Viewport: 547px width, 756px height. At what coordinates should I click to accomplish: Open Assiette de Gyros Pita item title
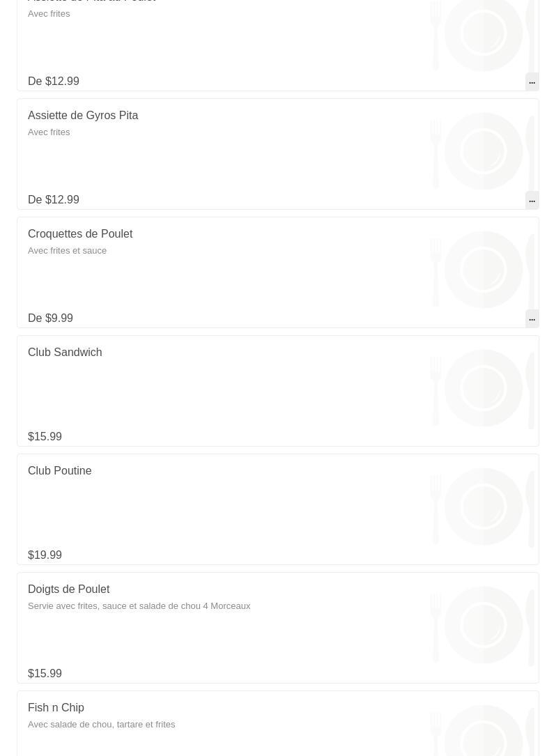coord(83,115)
